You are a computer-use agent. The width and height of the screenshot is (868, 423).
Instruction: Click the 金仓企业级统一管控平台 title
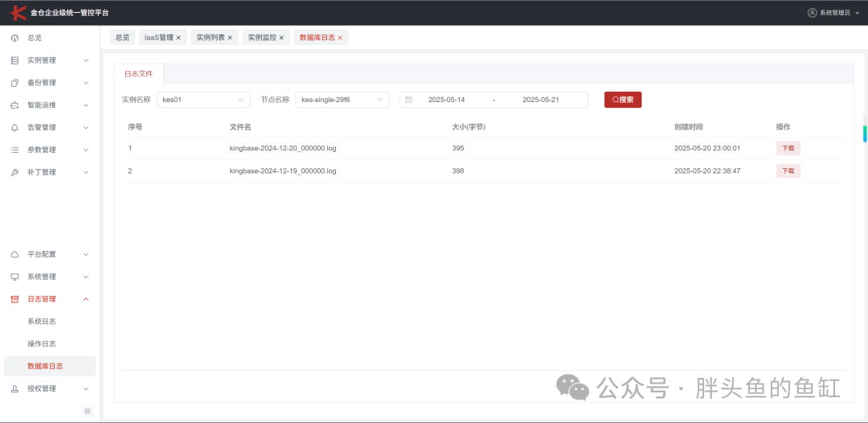tap(70, 12)
